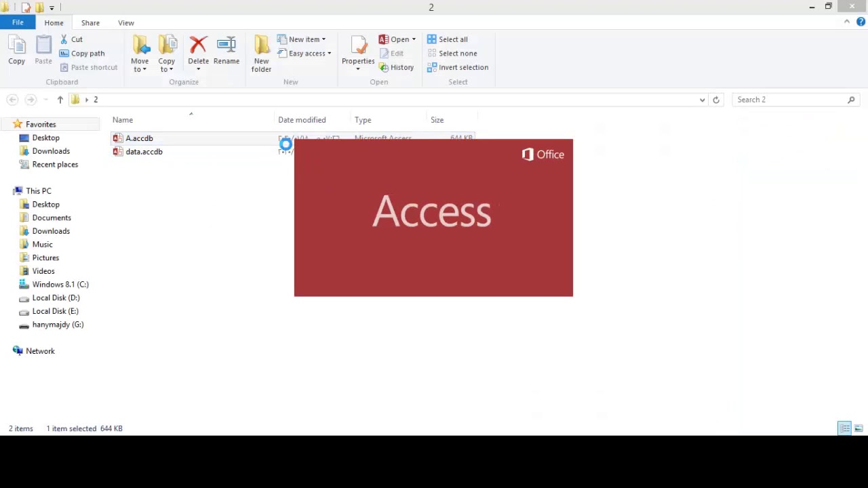Open the selected file with Access
Image resolution: width=868 pixels, height=488 pixels.
[x=394, y=39]
